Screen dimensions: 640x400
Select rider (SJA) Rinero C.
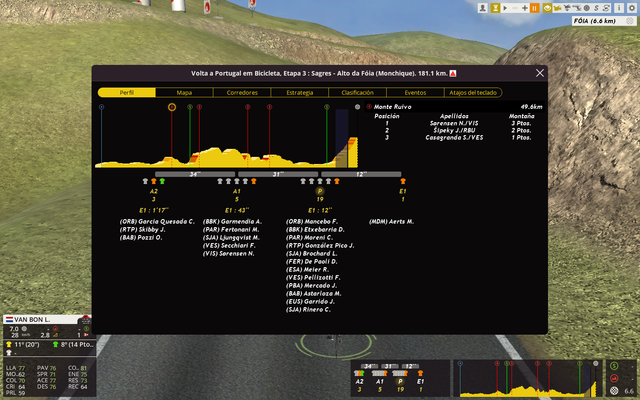pyautogui.click(x=308, y=310)
